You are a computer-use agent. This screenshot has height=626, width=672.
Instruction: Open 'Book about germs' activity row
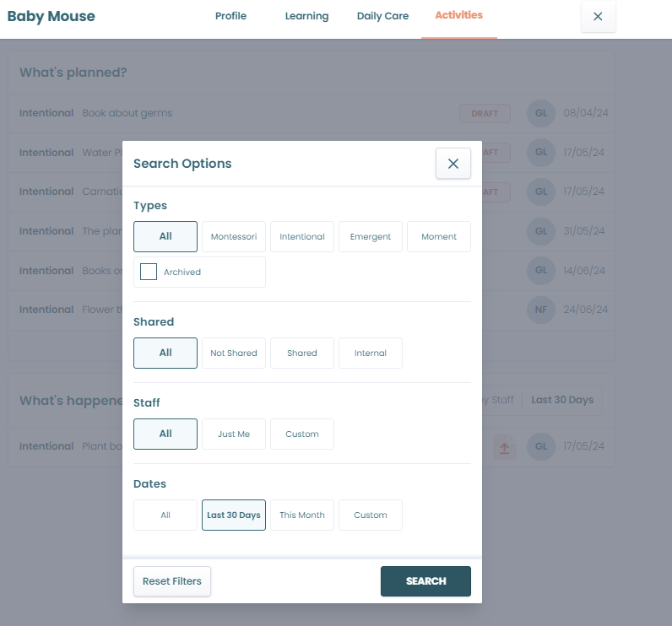click(312, 113)
